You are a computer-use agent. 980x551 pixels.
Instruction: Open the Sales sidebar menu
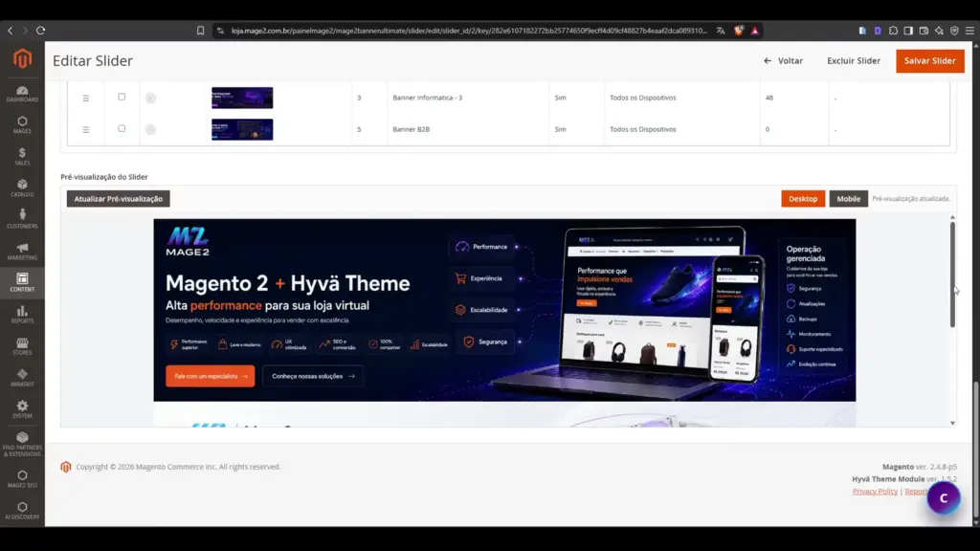point(22,157)
